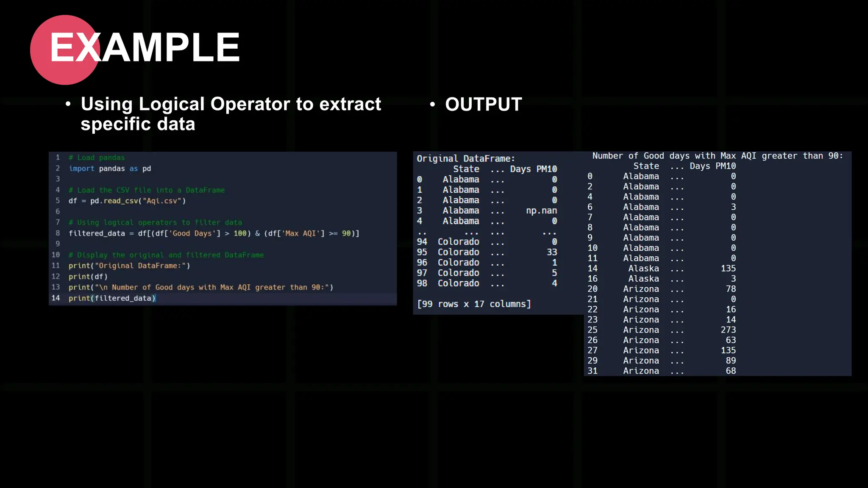868x488 pixels.
Task: Click the print(filtered_data) line 14
Action: 112,298
